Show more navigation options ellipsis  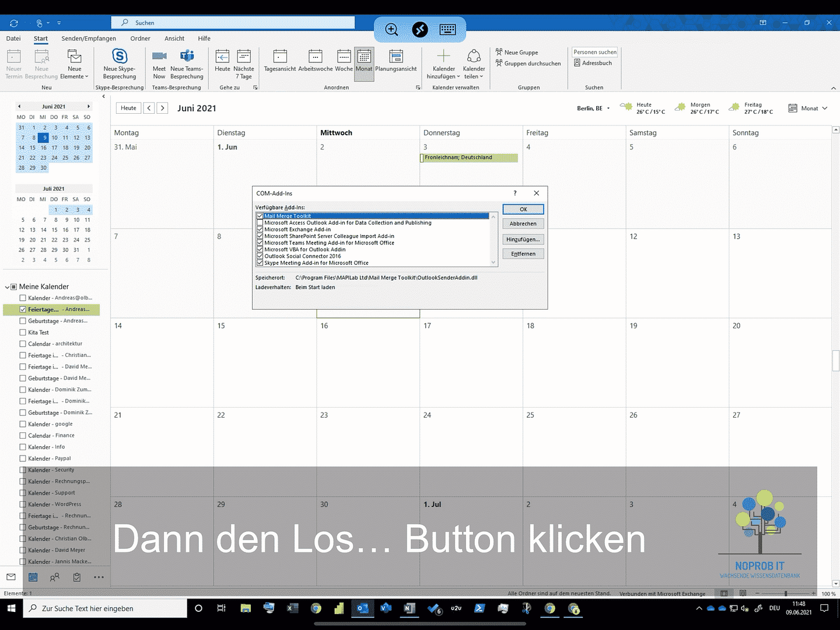(99, 577)
